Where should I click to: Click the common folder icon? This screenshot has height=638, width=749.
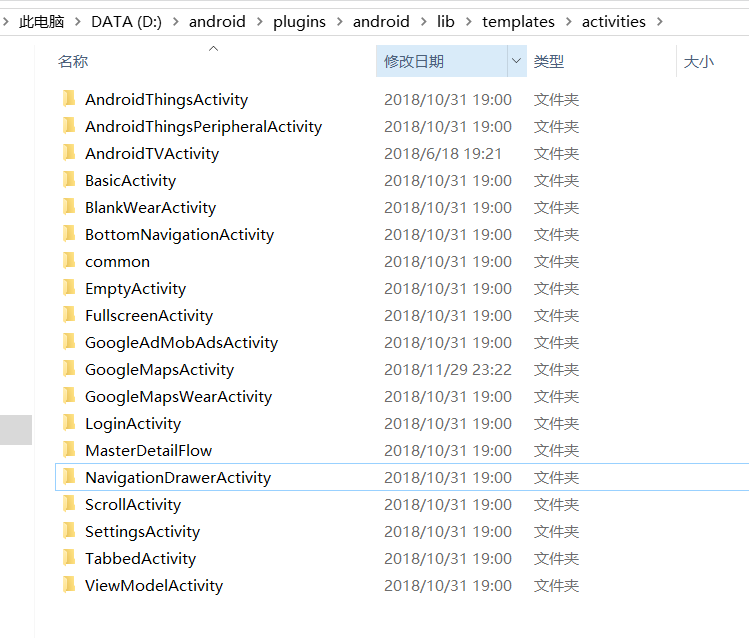69,261
